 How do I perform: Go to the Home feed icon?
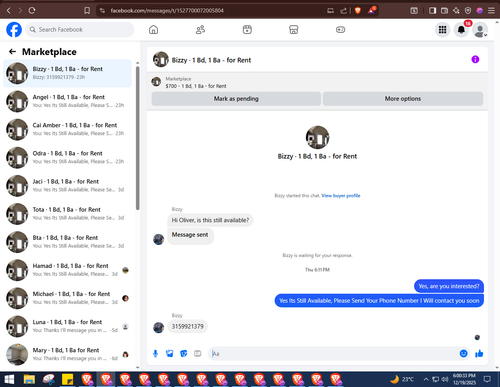153,30
